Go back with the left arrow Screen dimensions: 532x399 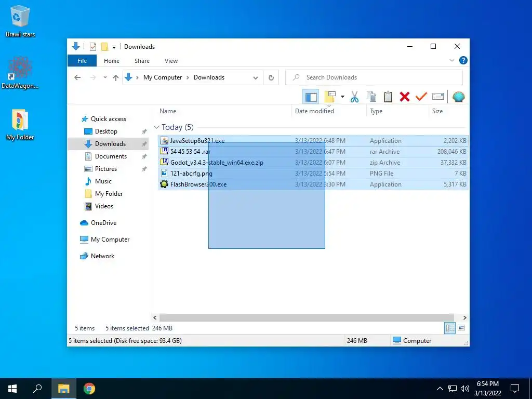(x=77, y=77)
